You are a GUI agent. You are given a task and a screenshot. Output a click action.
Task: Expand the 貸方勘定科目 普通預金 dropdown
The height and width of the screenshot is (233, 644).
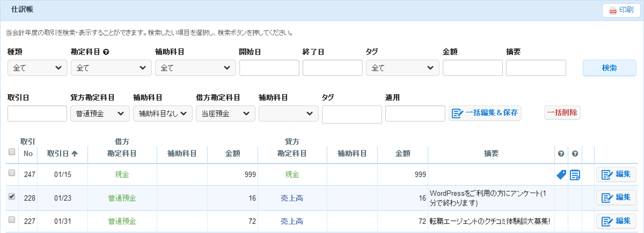point(100,114)
